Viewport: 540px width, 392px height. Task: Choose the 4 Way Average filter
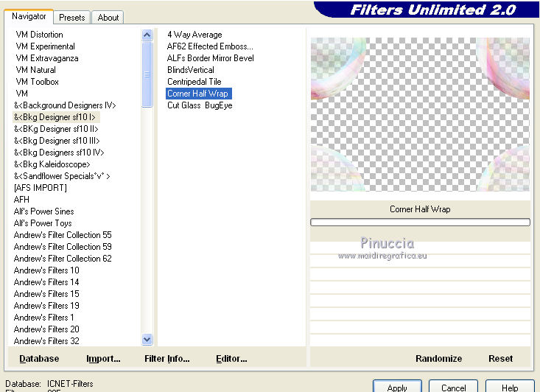pos(194,35)
